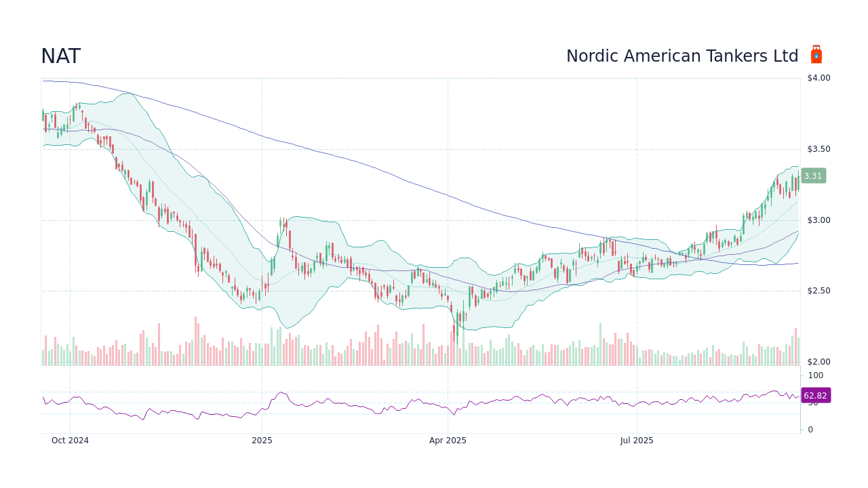Open the Apr 2025 date marker

pos(448,440)
